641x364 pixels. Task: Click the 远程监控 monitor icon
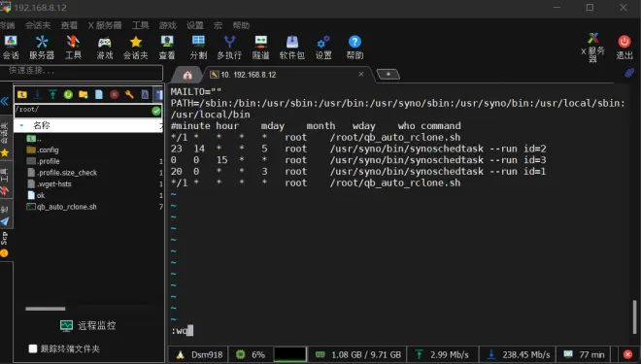pyautogui.click(x=66, y=325)
